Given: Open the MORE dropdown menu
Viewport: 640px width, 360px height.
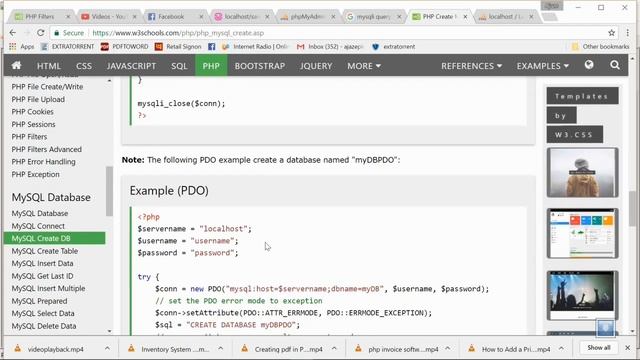Looking at the screenshot, I should (364, 66).
